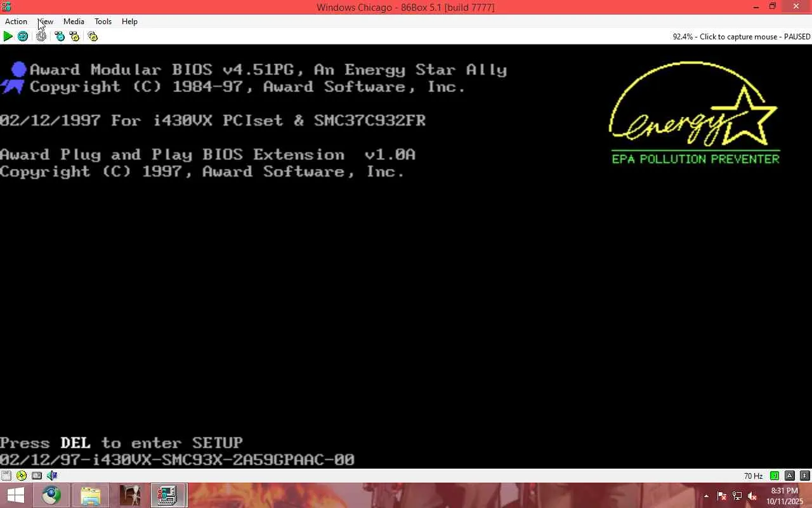812x508 pixels.
Task: Open the creature figure app on taskbar
Action: tap(129, 495)
